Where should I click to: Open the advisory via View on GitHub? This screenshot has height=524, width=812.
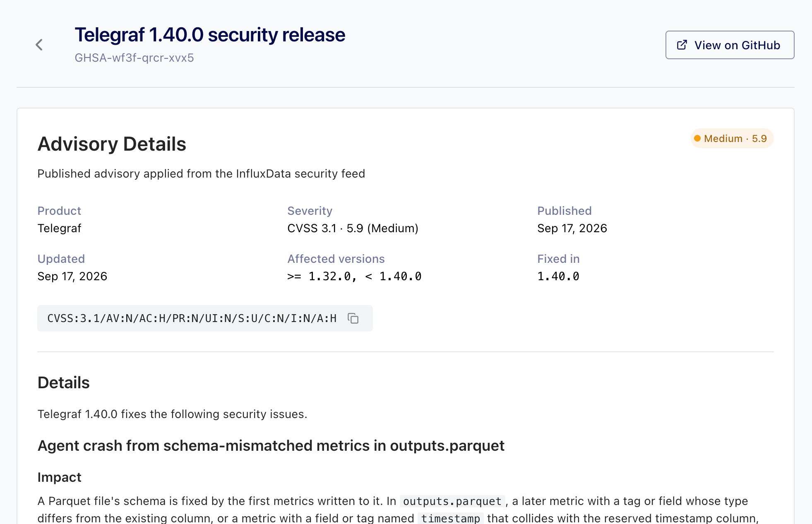[730, 45]
